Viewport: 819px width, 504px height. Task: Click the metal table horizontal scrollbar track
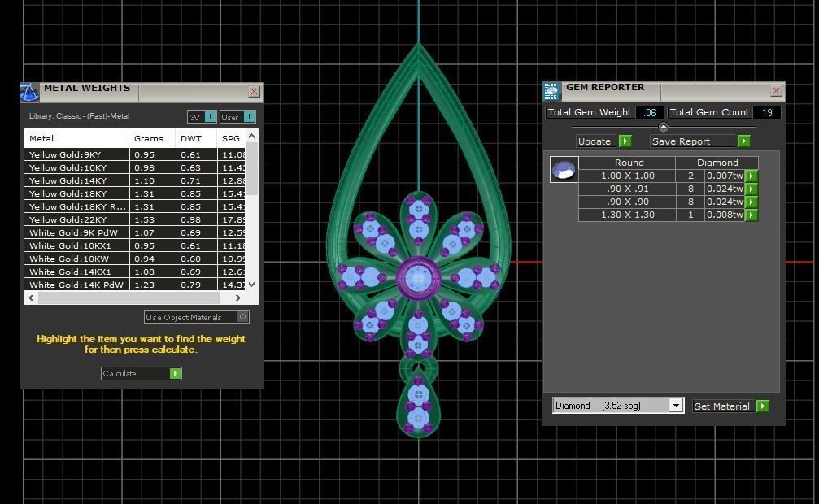coord(129,298)
